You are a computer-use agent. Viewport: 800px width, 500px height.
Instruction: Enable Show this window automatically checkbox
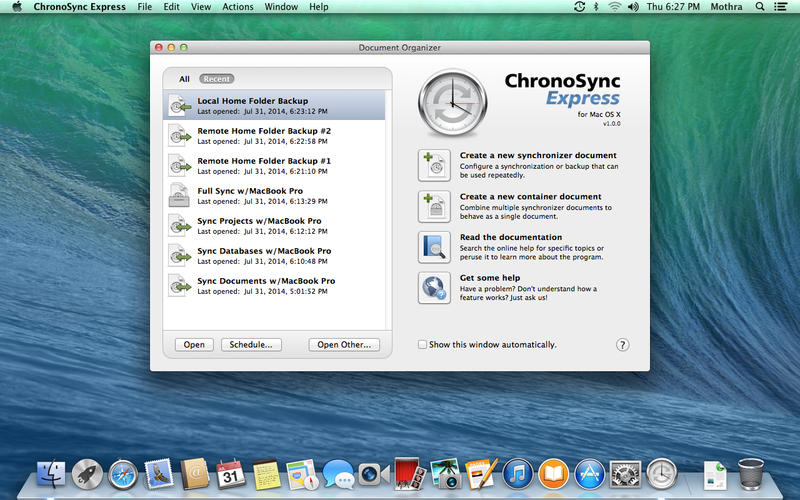(x=423, y=345)
